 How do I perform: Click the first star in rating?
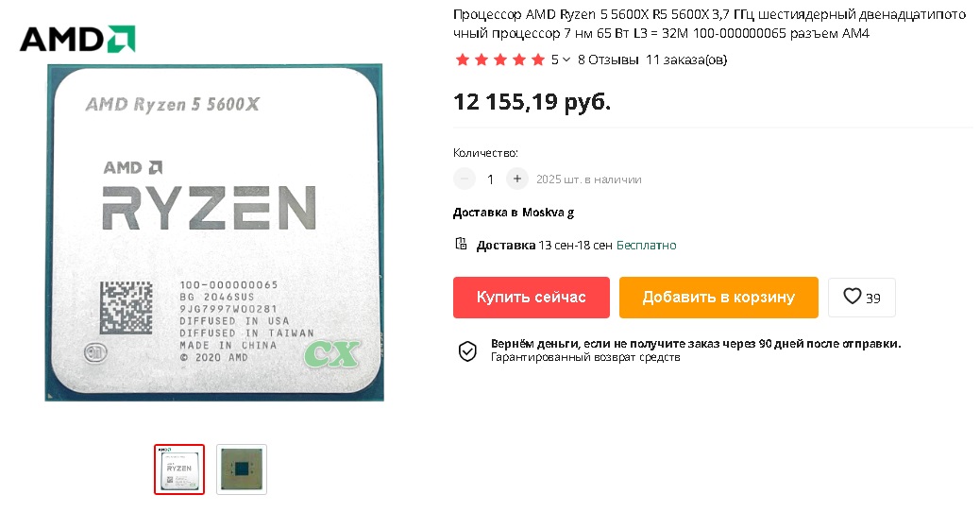(x=463, y=60)
